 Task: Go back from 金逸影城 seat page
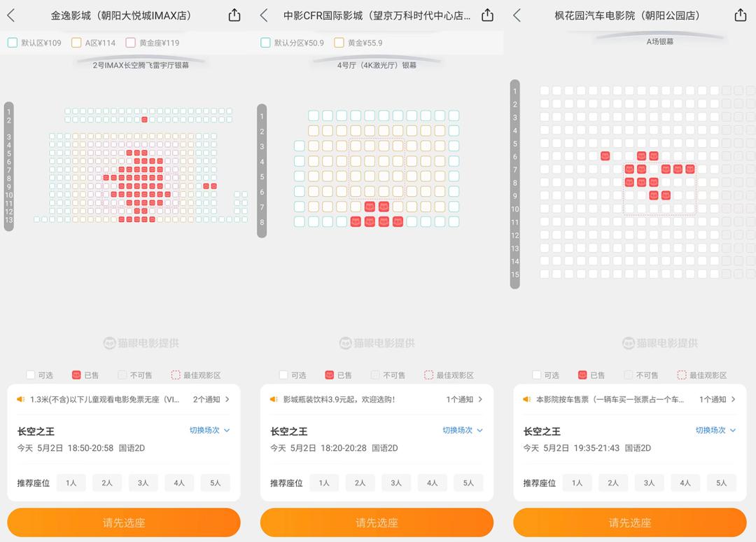11,15
